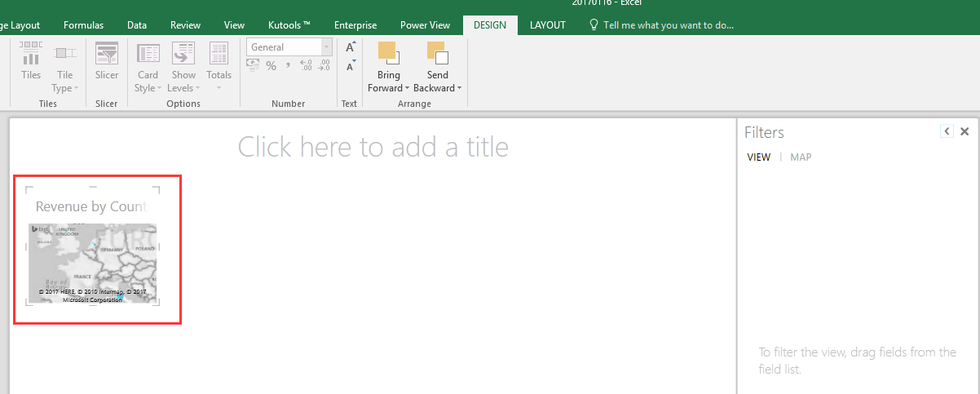Click the Slicer icon
The width and height of the screenshot is (980, 394).
click(x=107, y=62)
